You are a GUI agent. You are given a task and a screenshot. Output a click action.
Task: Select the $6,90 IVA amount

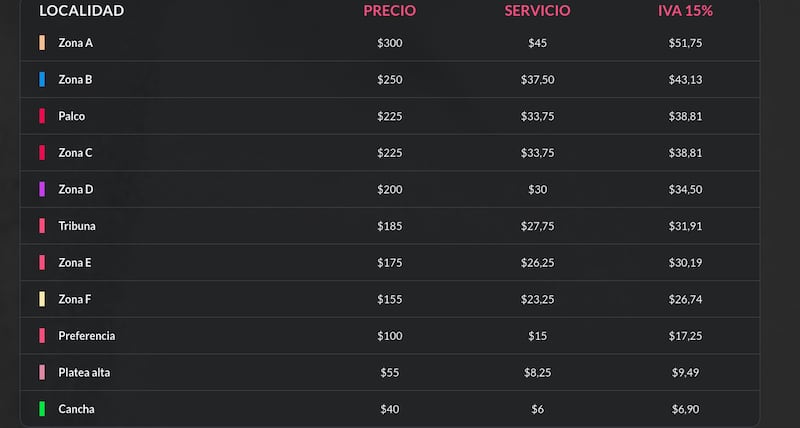(685, 409)
